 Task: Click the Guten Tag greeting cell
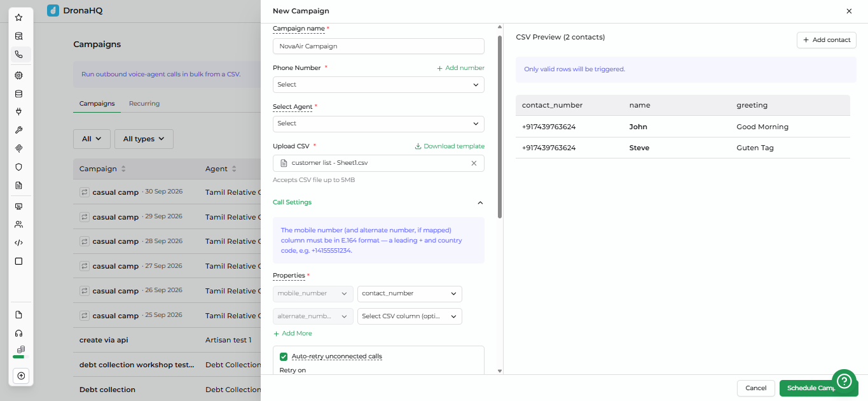tap(755, 148)
